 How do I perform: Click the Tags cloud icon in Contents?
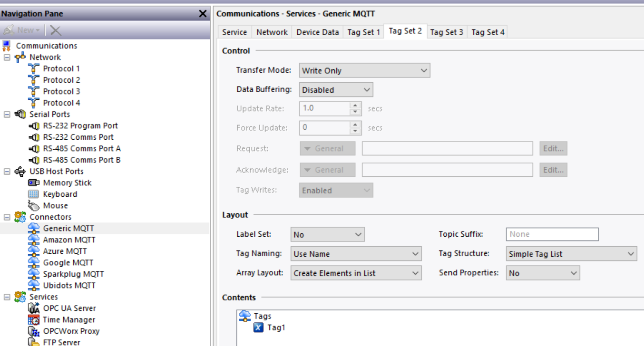pyautogui.click(x=245, y=316)
